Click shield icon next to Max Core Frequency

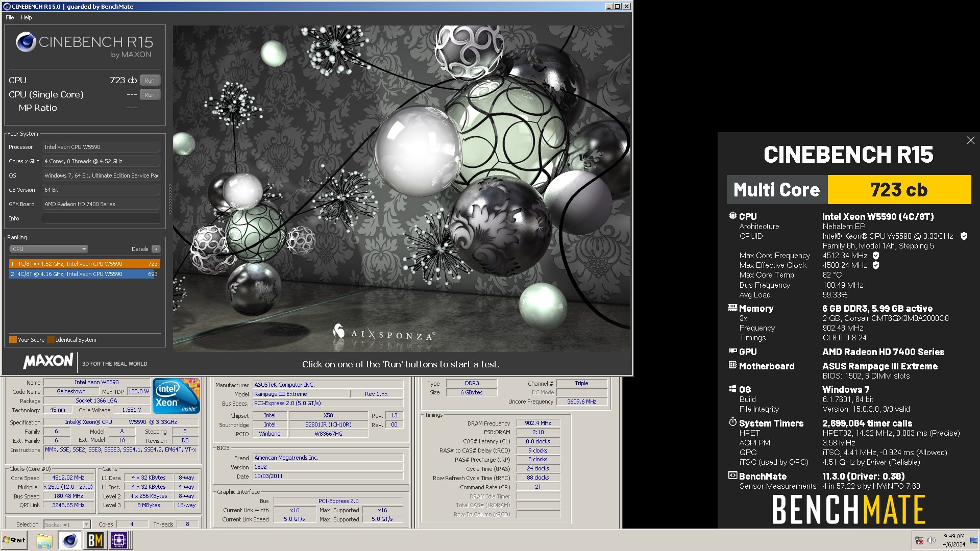pos(876,256)
